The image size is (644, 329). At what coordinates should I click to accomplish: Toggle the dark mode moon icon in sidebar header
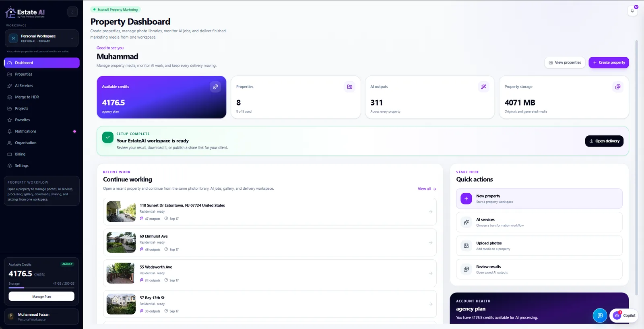(x=72, y=12)
